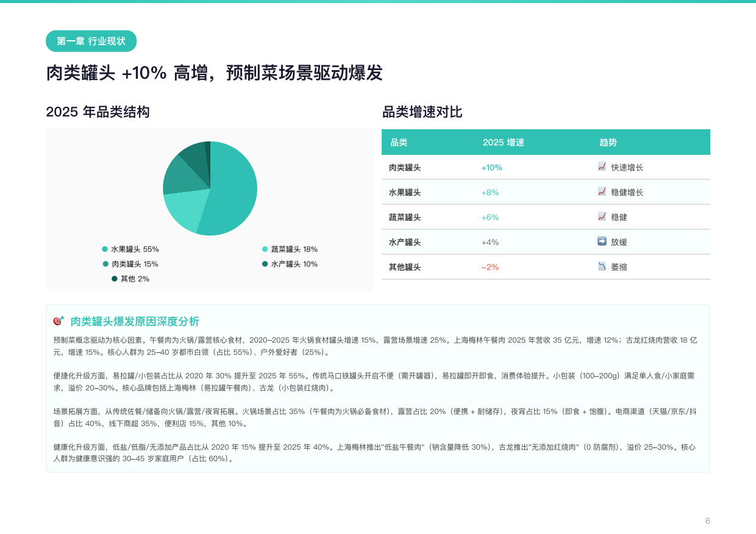The height and width of the screenshot is (534, 756).
Task: Click the 快速增长 trend label
Action: (627, 168)
